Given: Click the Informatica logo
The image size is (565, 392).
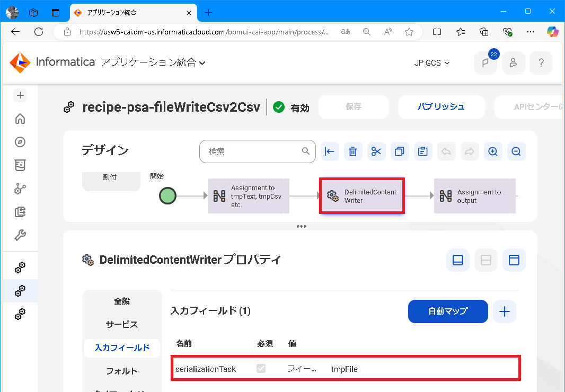Looking at the screenshot, I should click(52, 63).
